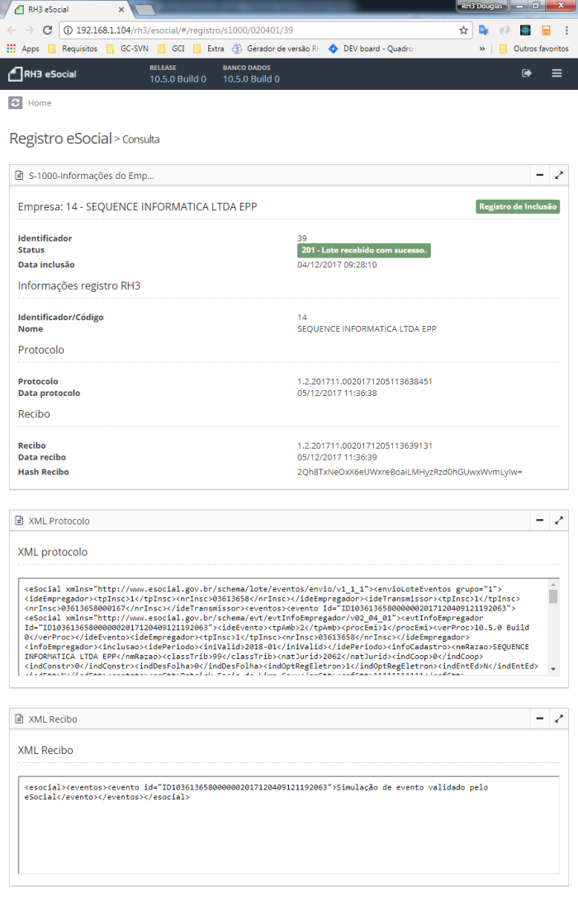
Task: Open the hamburger menu in header
Action: pyautogui.click(x=557, y=73)
